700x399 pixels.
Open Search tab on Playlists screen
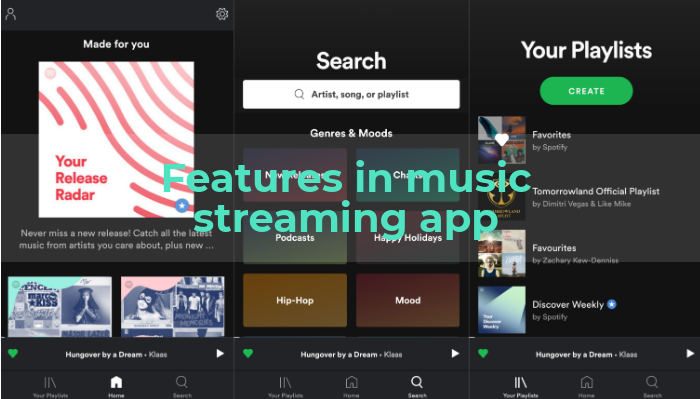click(652, 387)
